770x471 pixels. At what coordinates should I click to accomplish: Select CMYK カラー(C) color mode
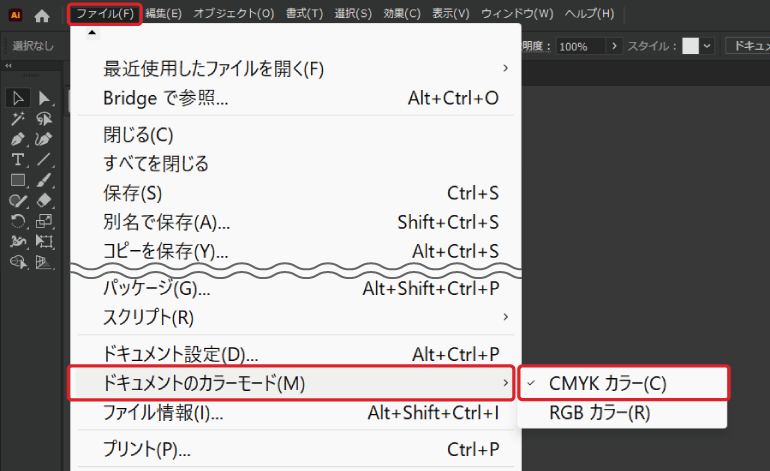pos(624,383)
